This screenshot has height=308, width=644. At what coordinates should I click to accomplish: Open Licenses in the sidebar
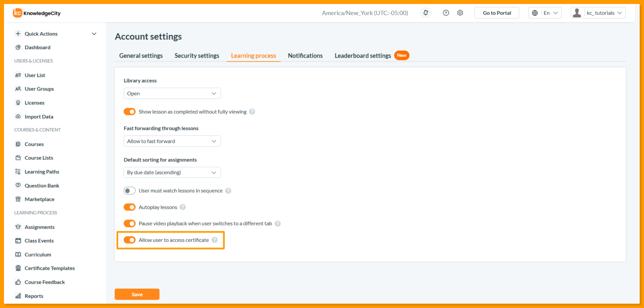pos(34,103)
